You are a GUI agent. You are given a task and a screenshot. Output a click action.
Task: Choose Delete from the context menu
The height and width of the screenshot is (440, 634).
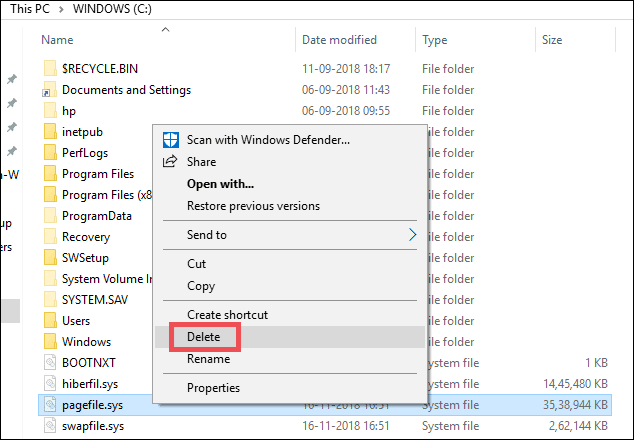click(290, 337)
